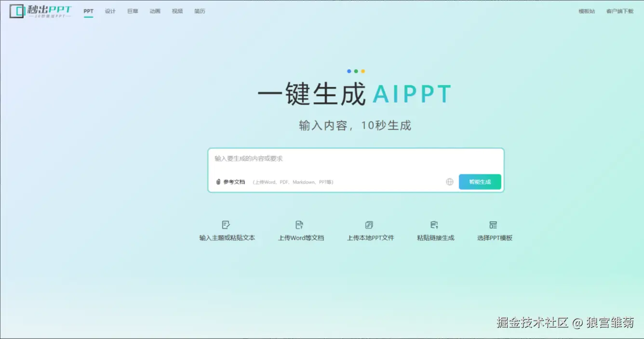
Task: Click the 上传Word等文档 upload icon
Action: point(299,224)
